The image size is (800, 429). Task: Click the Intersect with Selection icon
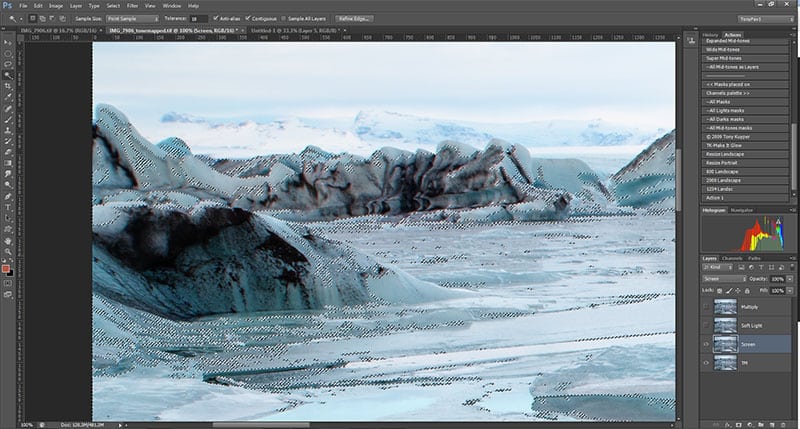point(62,18)
